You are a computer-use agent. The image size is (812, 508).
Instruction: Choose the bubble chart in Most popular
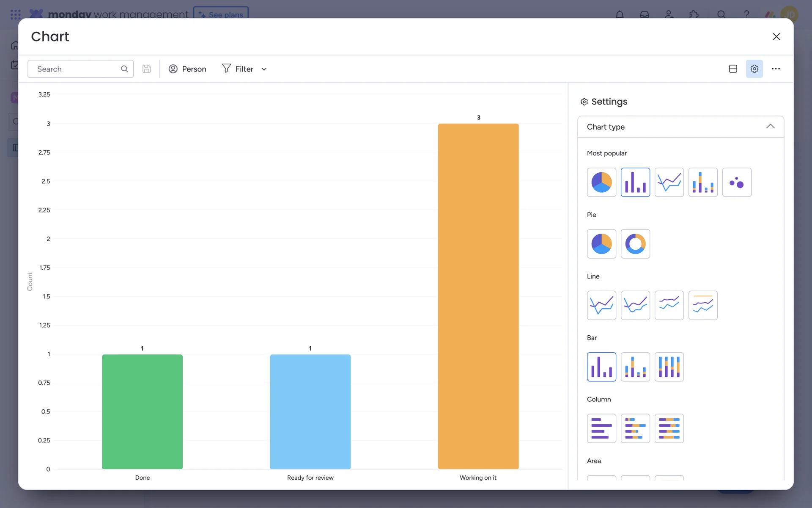pyautogui.click(x=737, y=182)
